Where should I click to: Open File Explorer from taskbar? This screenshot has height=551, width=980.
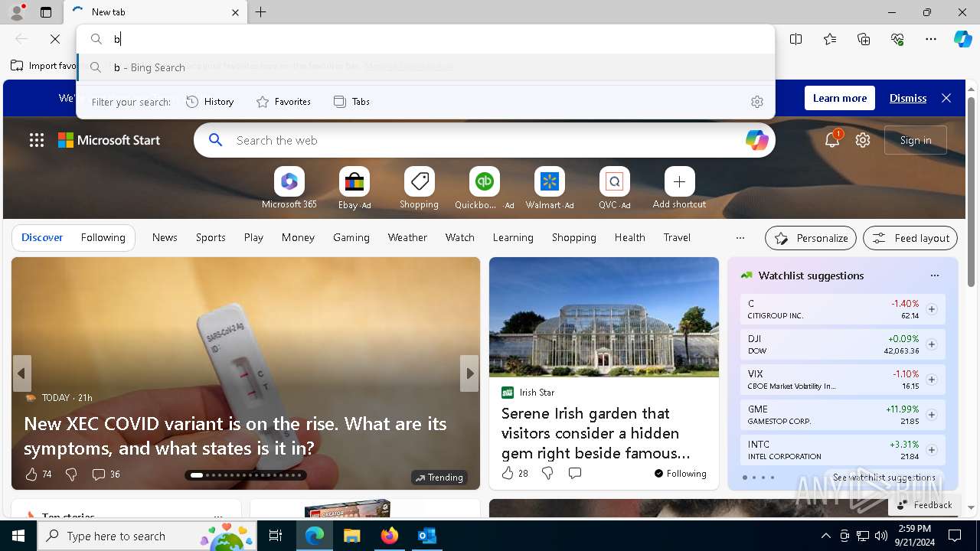[351, 536]
